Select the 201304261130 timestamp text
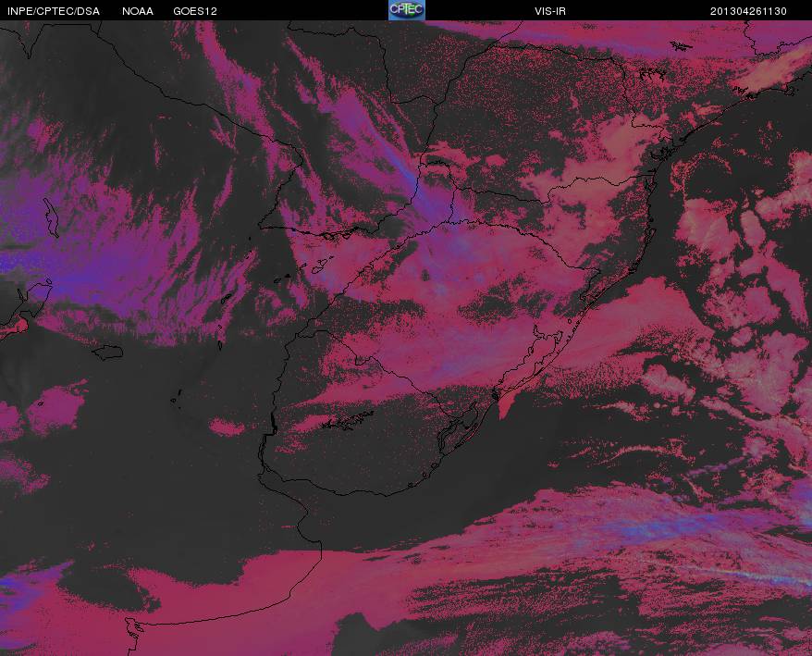Screen dimensions: 812x656 click(748, 11)
